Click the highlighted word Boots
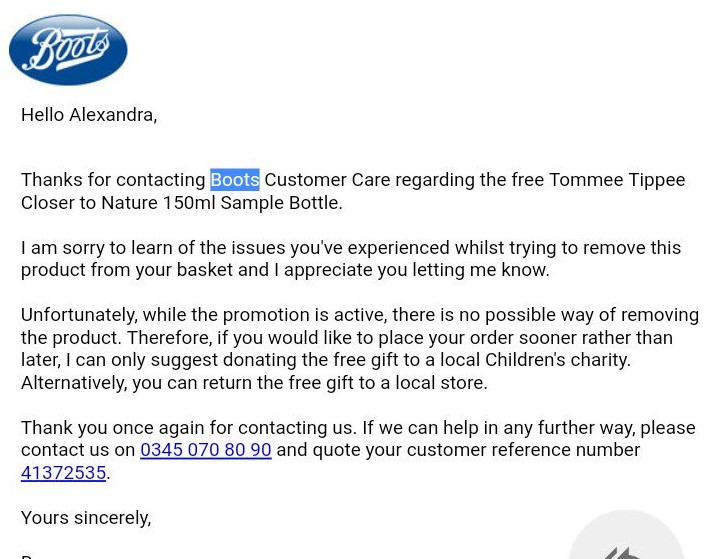The image size is (709, 559). [234, 180]
